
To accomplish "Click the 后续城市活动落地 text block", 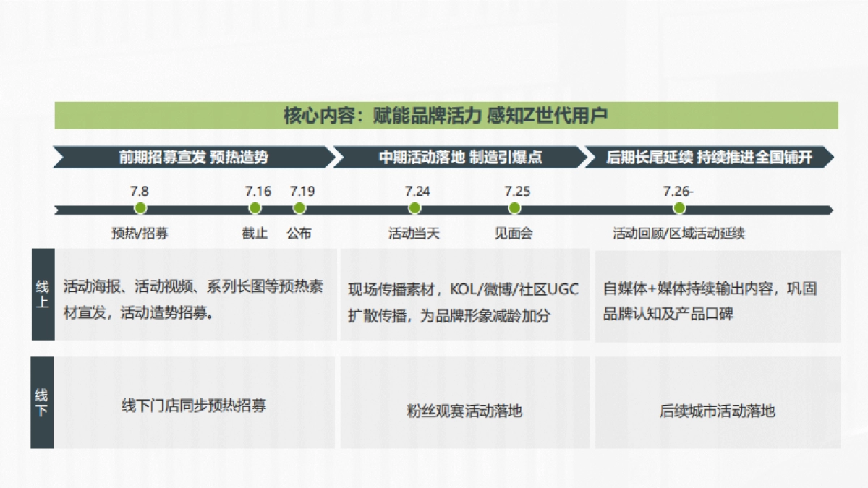I will [x=720, y=411].
